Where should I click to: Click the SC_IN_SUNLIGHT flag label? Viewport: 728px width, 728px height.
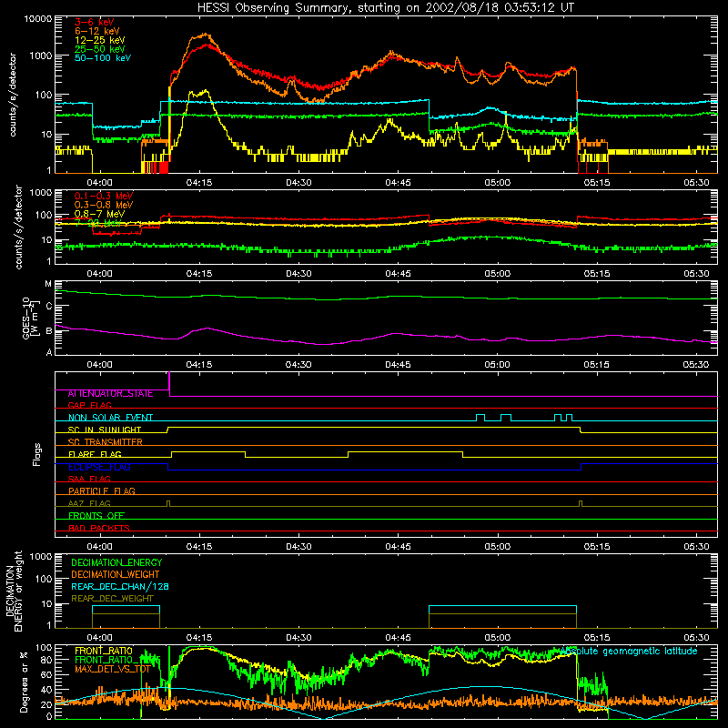(105, 430)
